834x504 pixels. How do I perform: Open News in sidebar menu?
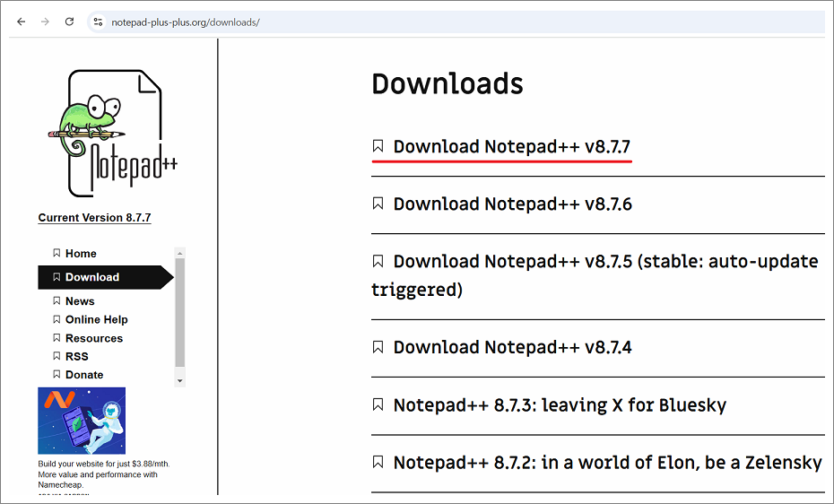coord(80,301)
